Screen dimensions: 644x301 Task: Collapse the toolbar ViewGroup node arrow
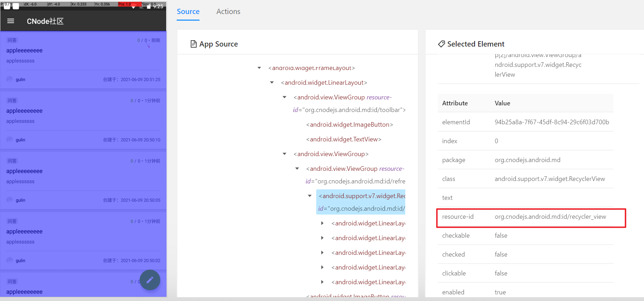click(285, 97)
